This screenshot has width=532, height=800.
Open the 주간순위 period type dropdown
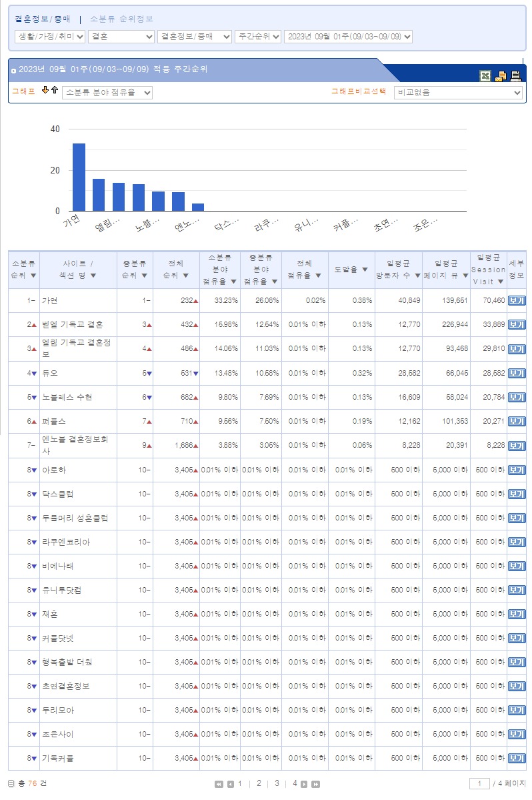[x=258, y=36]
